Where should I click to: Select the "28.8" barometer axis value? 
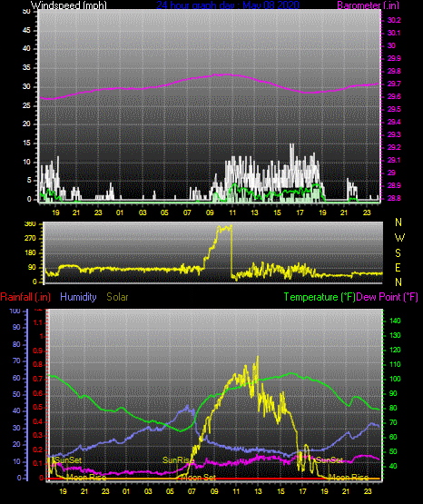pos(394,198)
